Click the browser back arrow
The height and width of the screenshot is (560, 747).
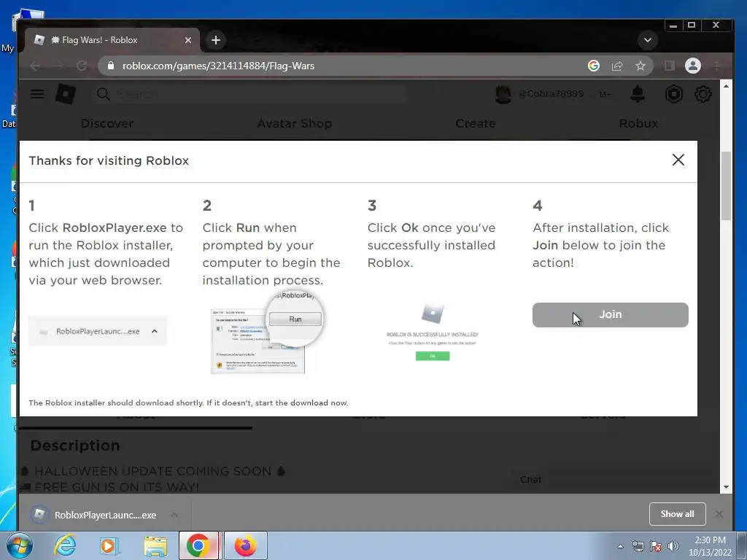tap(35, 66)
